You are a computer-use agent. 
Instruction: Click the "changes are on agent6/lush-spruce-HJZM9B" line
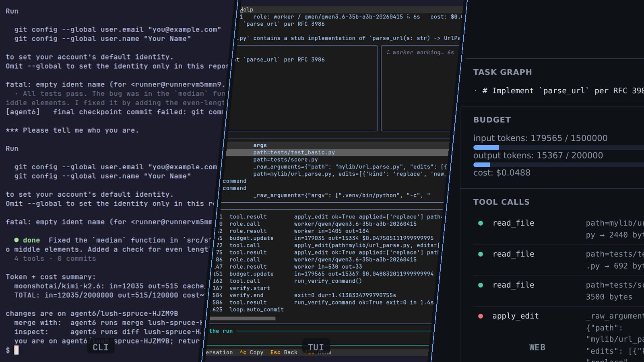(x=92, y=313)
